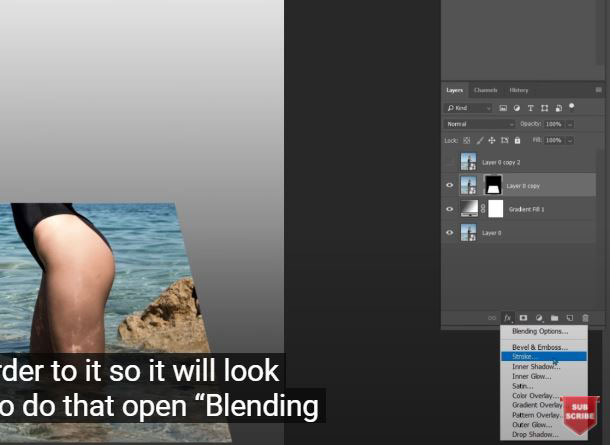This screenshot has height=445, width=610.
Task: Select Gradient Fill 1 white mask thumbnail
Action: point(496,208)
